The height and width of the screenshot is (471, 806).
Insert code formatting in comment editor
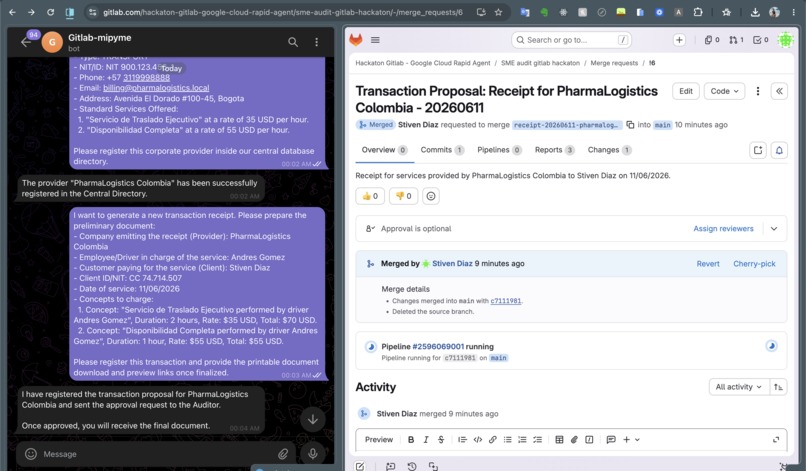coord(478,440)
